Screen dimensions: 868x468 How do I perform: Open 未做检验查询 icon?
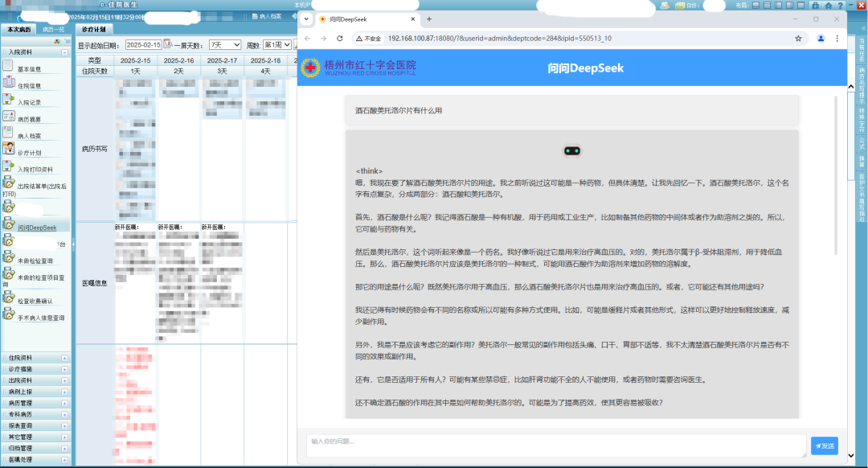[x=8, y=257]
